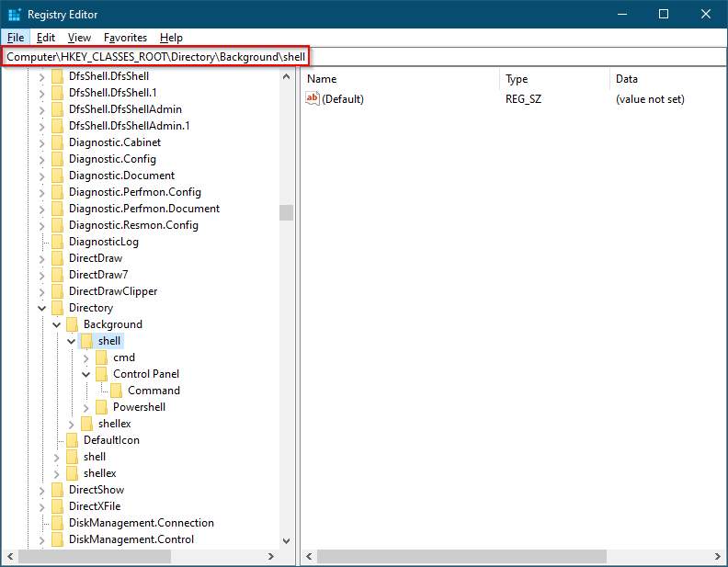This screenshot has width=728, height=567.
Task: Click the Command folder icon
Action: point(116,391)
